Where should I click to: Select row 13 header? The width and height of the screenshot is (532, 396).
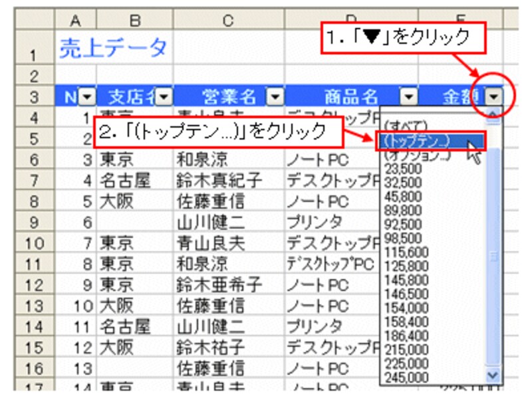[34, 306]
